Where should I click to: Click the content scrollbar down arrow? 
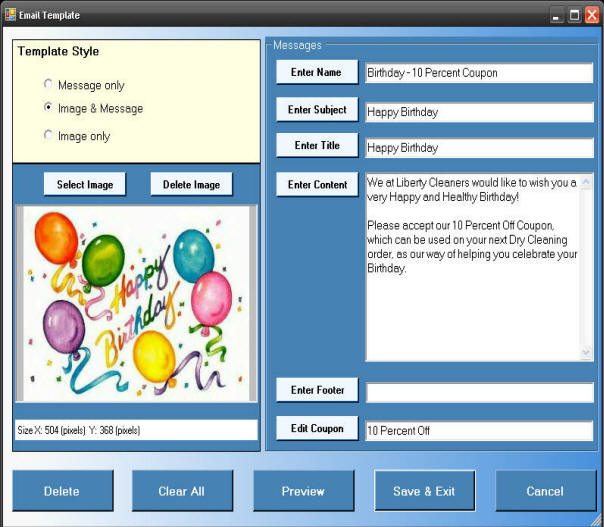point(587,353)
